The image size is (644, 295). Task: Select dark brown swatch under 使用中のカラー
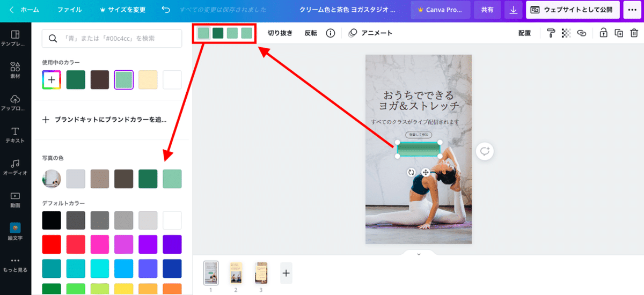point(100,80)
